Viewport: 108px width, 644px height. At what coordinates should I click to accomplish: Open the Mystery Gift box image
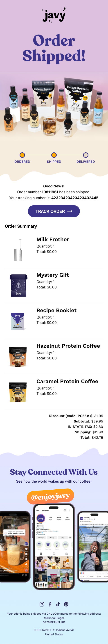(18, 285)
